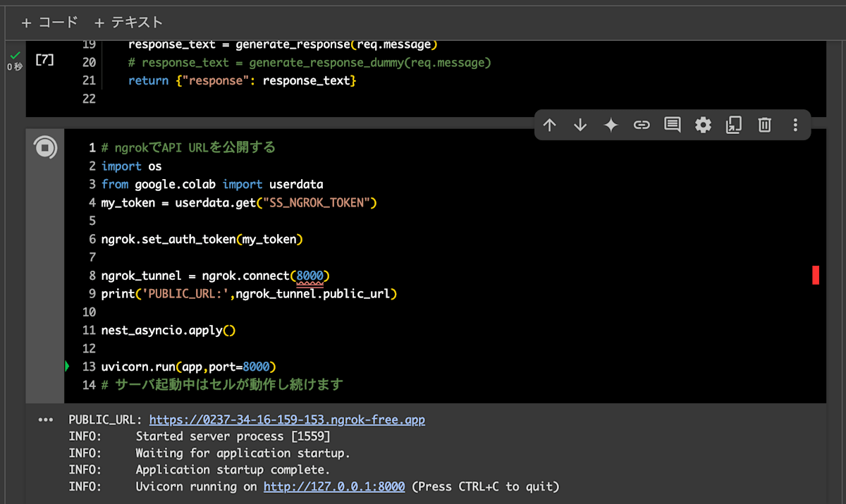Mirror cell in tab icon
The width and height of the screenshot is (846, 504).
click(x=734, y=125)
